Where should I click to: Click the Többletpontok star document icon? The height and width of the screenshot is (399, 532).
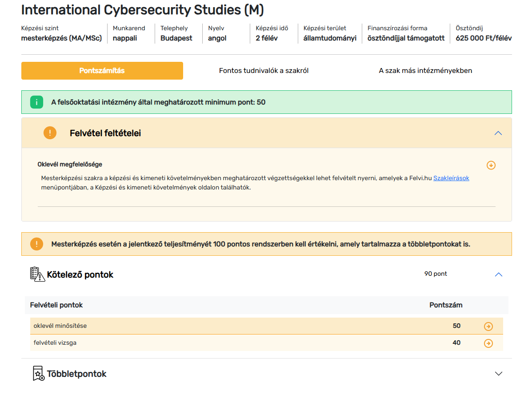(x=38, y=374)
